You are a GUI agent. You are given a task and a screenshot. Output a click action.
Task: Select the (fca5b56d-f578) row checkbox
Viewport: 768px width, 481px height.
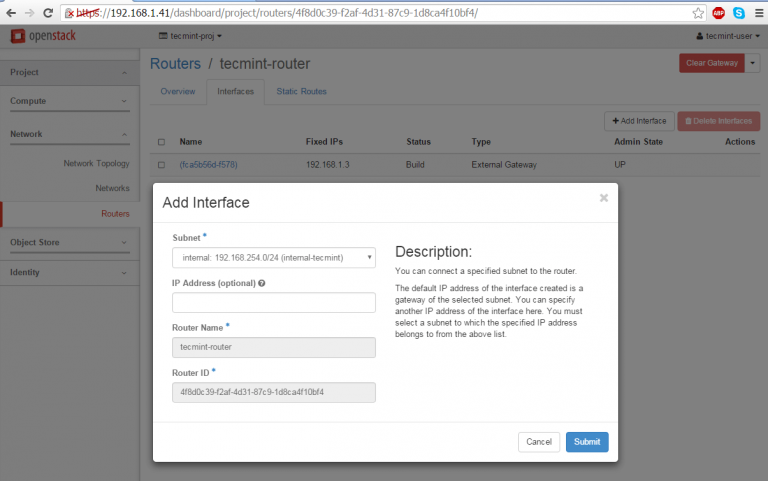tap(161, 164)
